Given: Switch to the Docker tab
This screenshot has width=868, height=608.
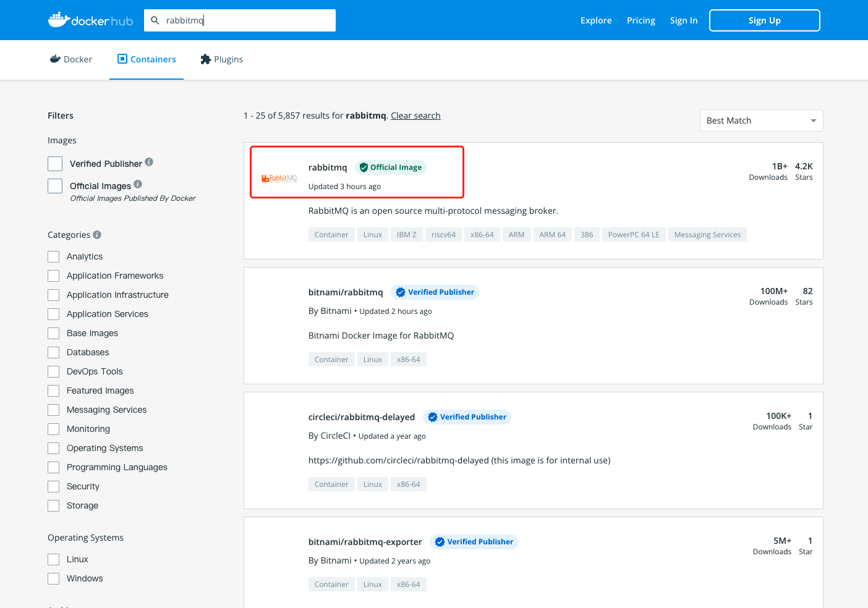Looking at the screenshot, I should [x=71, y=59].
